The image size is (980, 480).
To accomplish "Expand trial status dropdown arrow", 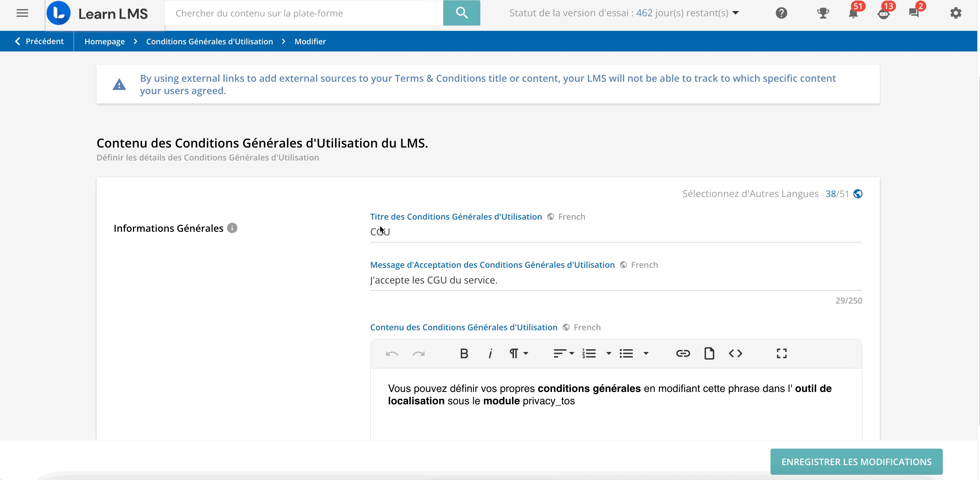I will coord(736,13).
